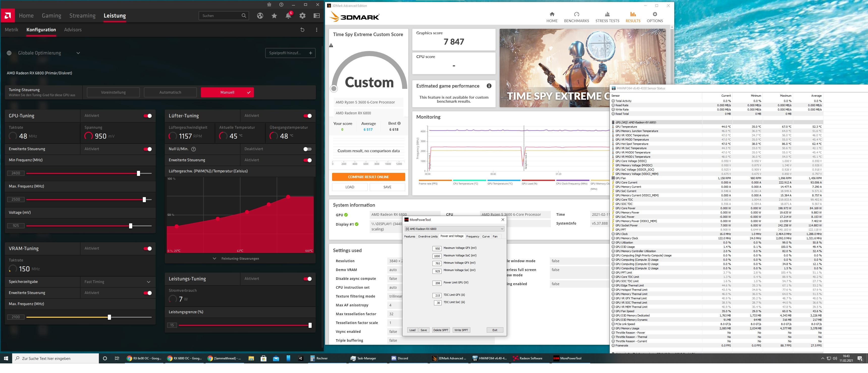Open notifications bell with red badge
868x373 pixels.
click(x=289, y=15)
